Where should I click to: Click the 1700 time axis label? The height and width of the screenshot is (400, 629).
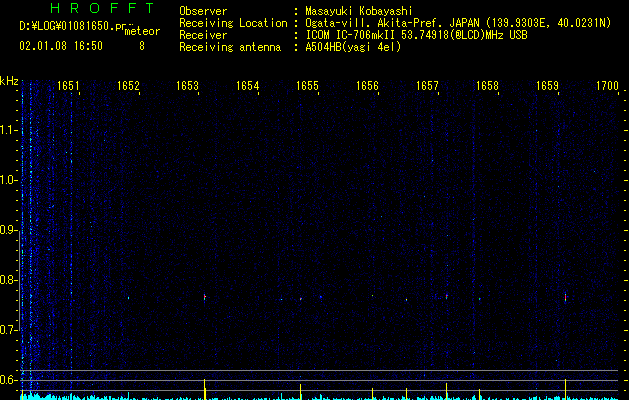(x=607, y=86)
